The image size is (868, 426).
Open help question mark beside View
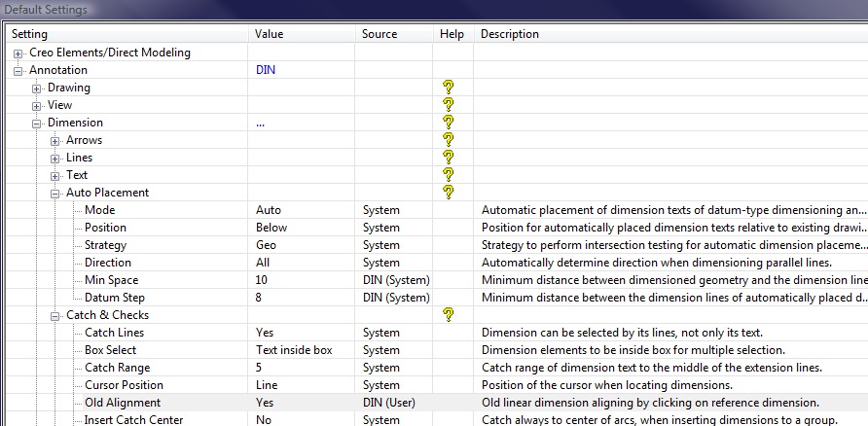(x=449, y=105)
